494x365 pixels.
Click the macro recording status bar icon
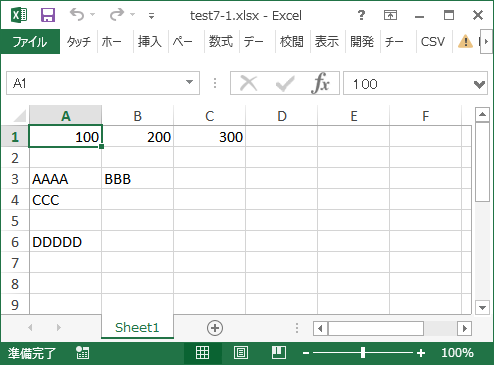pyautogui.click(x=82, y=353)
